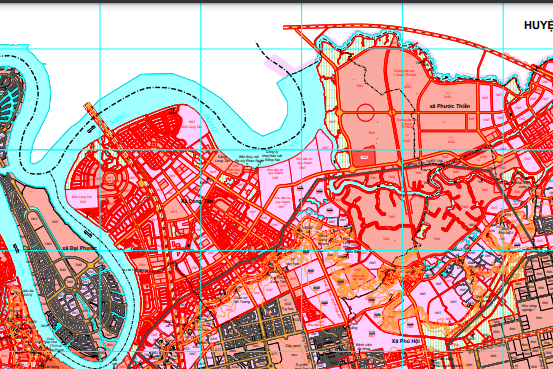Click the HUYỆ heading text at top right
Screen dimensions: 553x369
pos(538,25)
